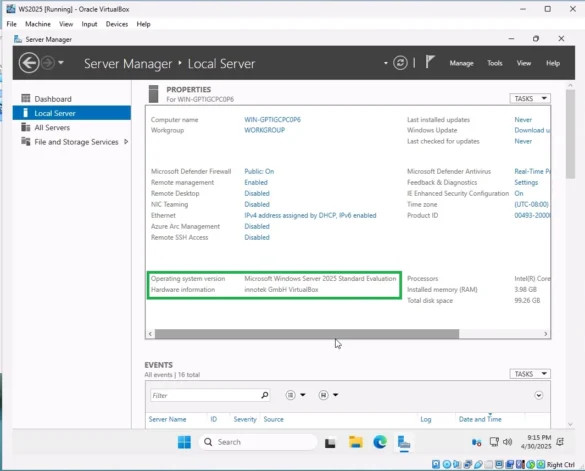Click computer name WIN-GPTIGCPC0P6 link

point(272,119)
